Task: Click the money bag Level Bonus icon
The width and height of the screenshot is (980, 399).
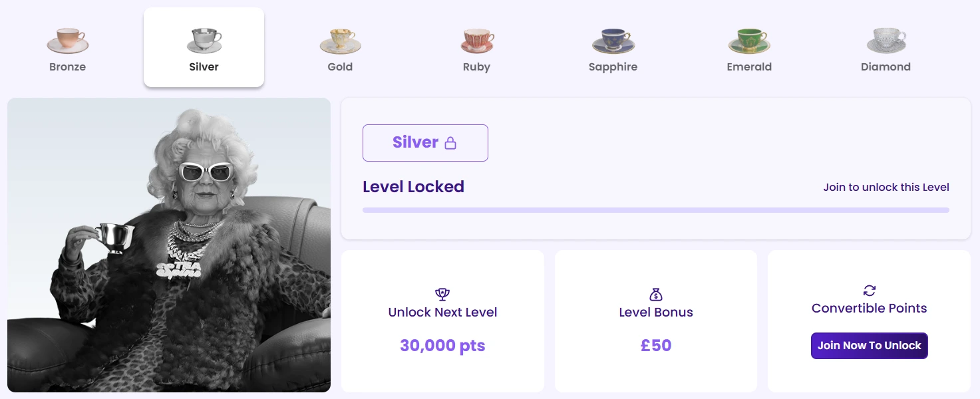Action: pos(656,294)
